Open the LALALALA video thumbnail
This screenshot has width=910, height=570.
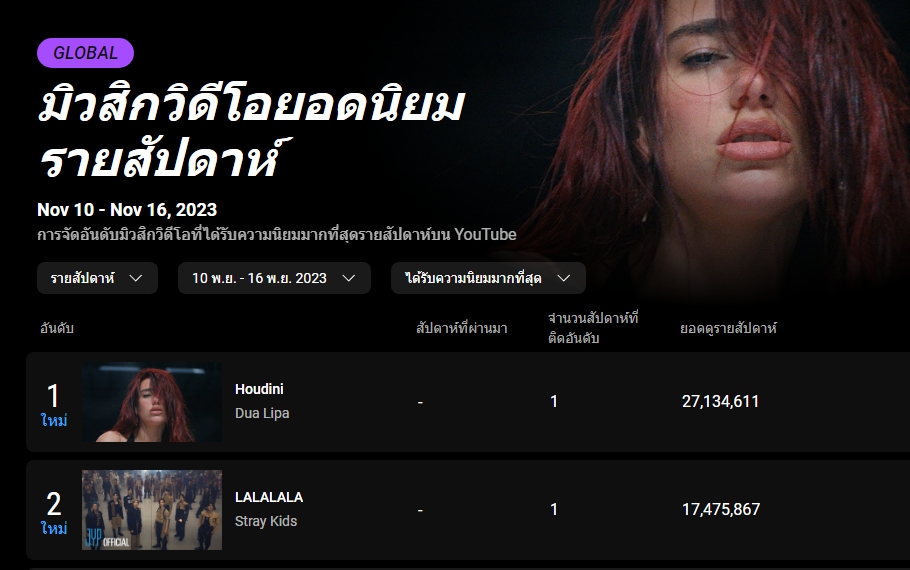[152, 510]
